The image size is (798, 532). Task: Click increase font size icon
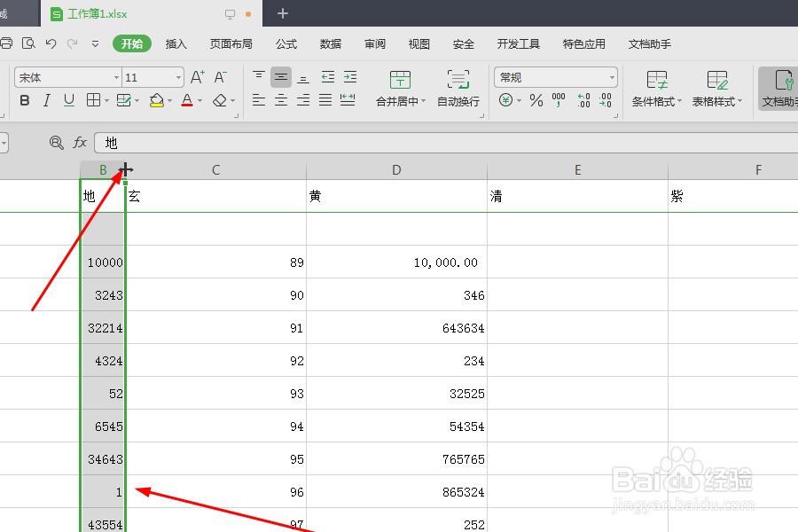[198, 77]
